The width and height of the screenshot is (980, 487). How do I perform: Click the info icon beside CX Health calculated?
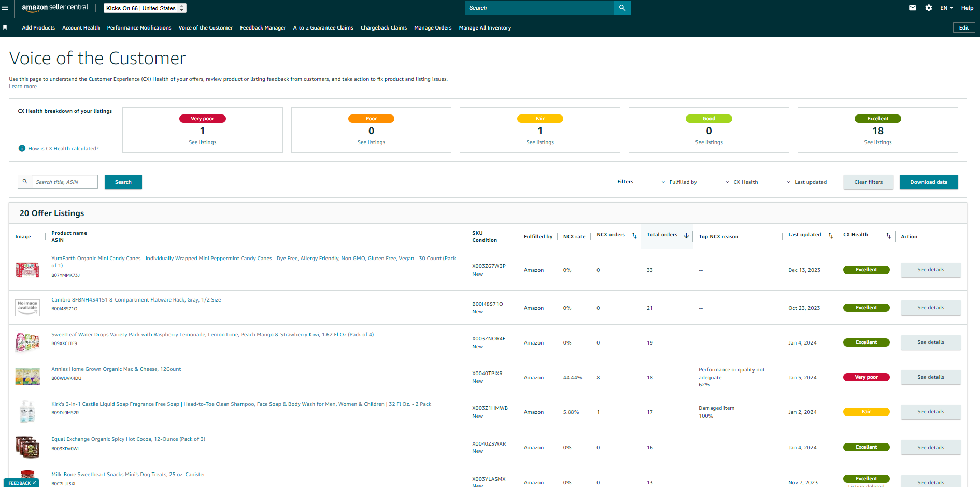click(x=22, y=148)
